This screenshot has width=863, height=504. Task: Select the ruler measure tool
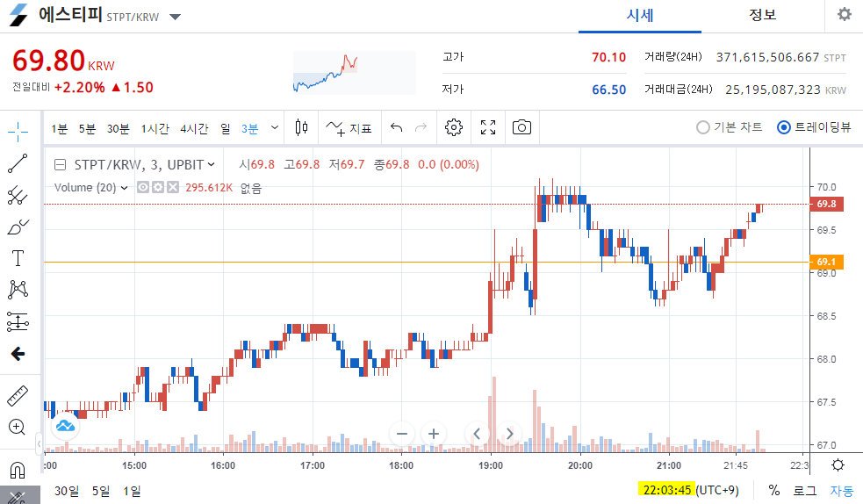tap(18, 396)
